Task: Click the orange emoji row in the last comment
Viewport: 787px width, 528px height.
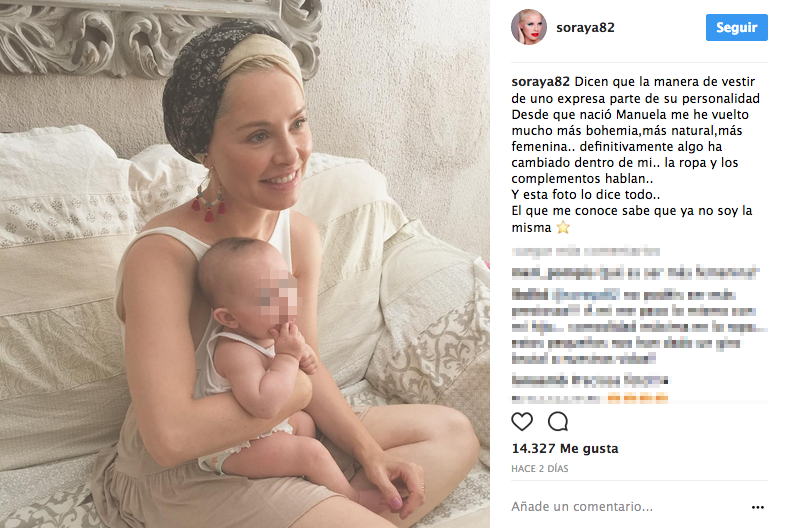Action: [638, 399]
